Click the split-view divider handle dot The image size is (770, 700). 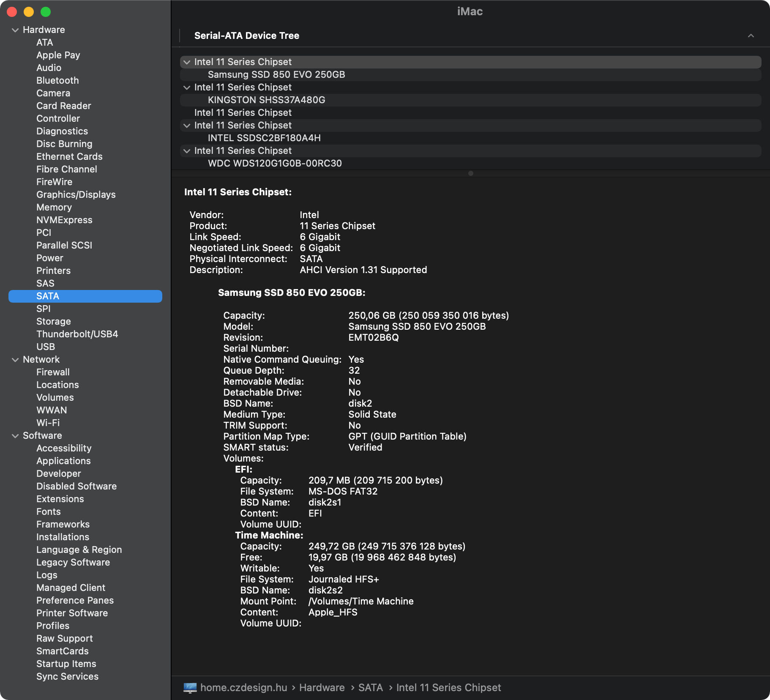pyautogui.click(x=470, y=173)
